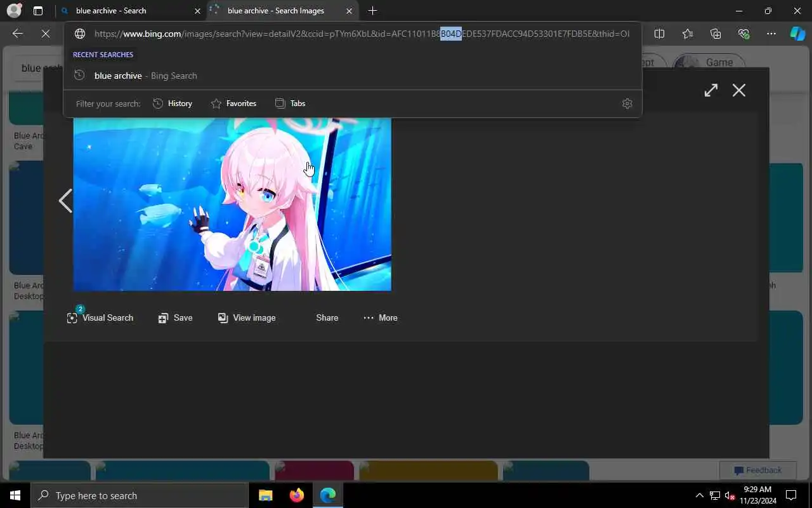Click the taskbar search box
812x508 pixels.
pos(140,495)
